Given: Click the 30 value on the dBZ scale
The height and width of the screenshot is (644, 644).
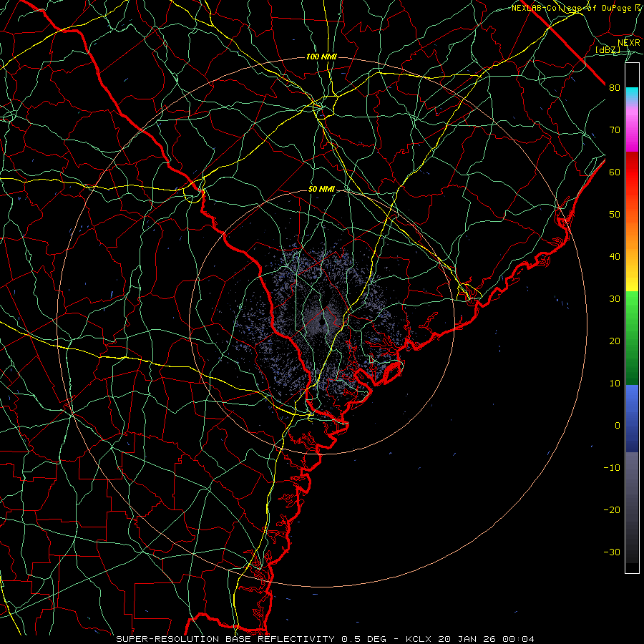Looking at the screenshot, I should point(615,299).
